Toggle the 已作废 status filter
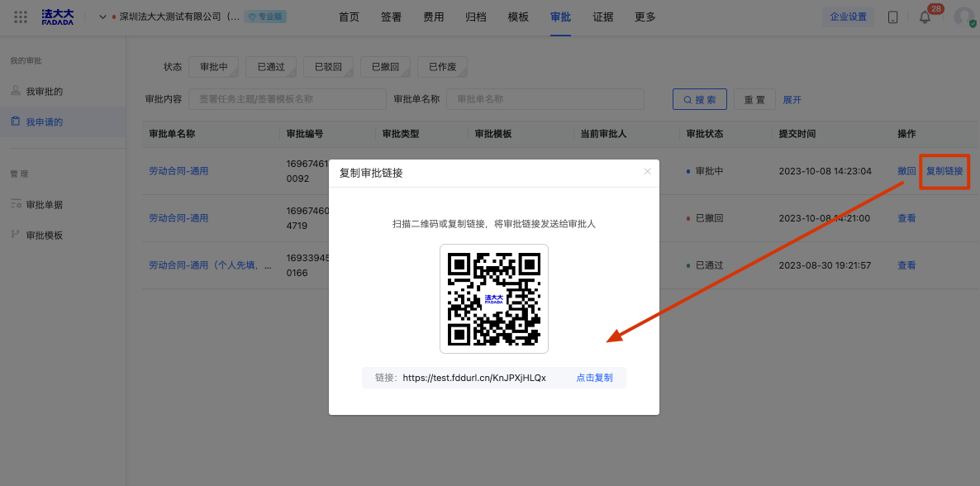 point(443,67)
